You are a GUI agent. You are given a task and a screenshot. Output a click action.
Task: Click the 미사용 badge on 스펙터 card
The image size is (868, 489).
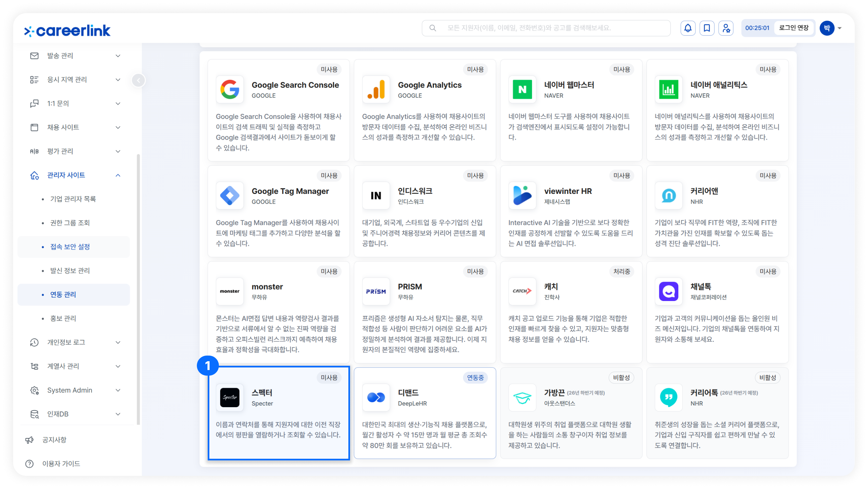[x=329, y=378]
